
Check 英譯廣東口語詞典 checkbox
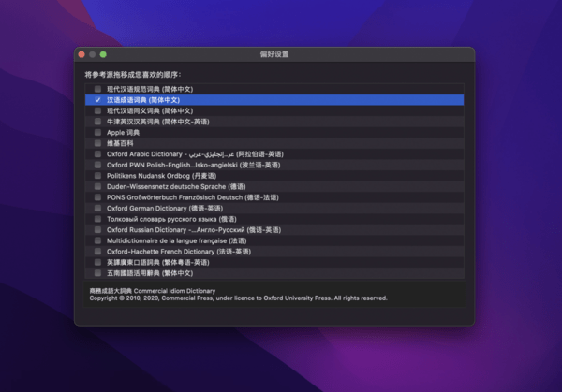tap(97, 262)
